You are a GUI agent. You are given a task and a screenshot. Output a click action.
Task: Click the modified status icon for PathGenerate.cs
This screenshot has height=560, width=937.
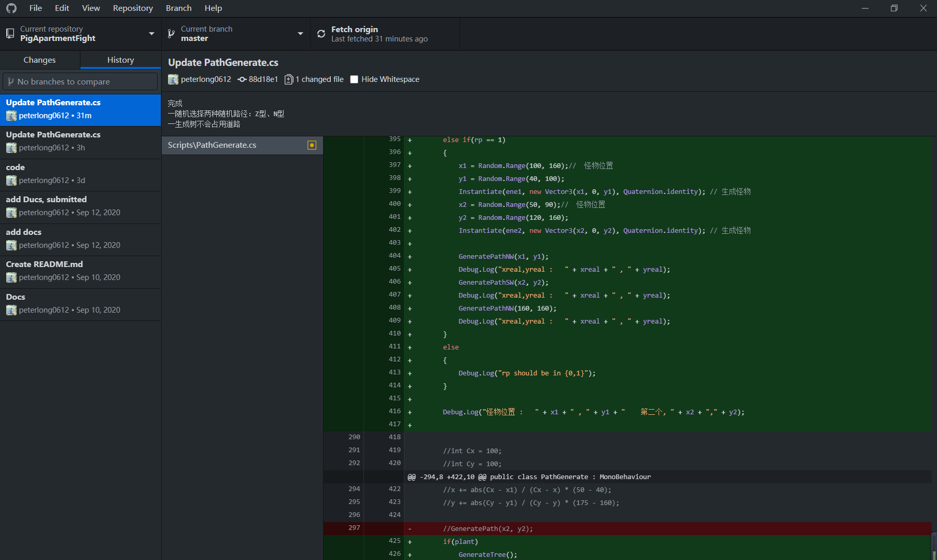pos(312,145)
